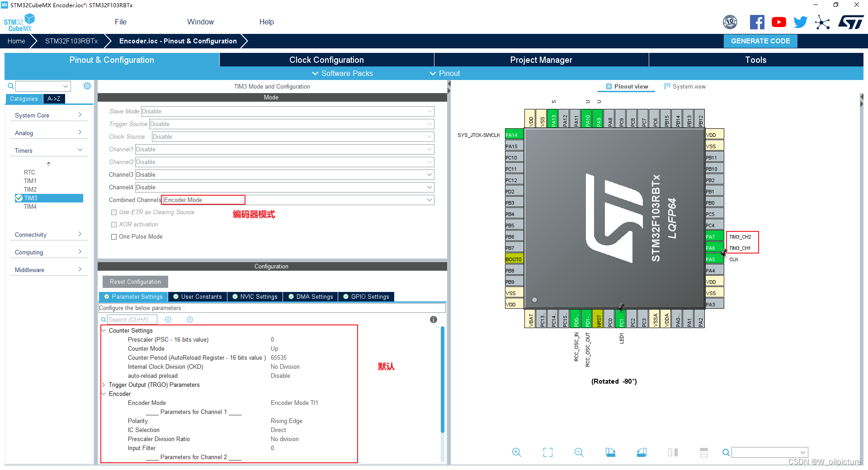Rotate the chip counter-clockwise
Viewport: 868px width, 470px height.
coord(642,452)
